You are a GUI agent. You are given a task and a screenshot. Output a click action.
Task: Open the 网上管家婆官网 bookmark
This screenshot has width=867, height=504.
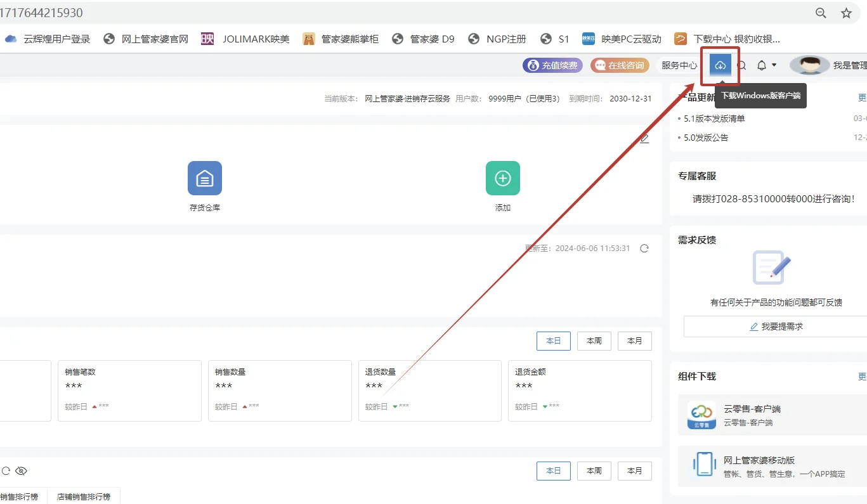tap(146, 39)
